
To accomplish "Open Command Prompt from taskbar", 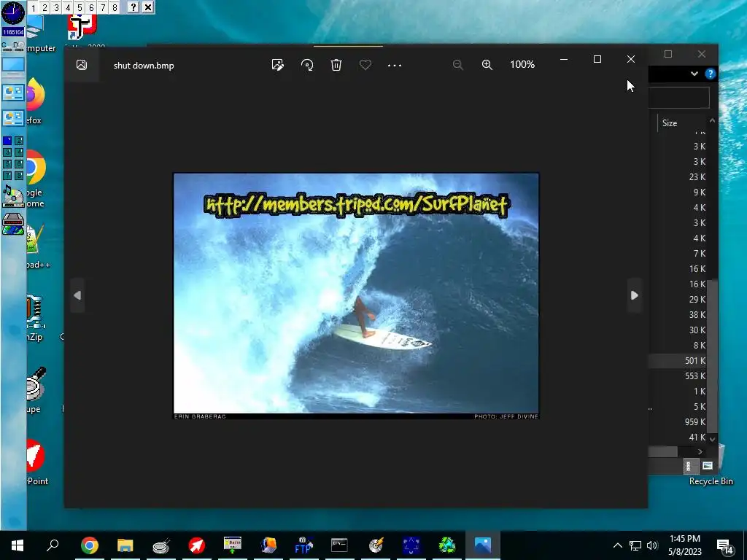I will [339, 545].
